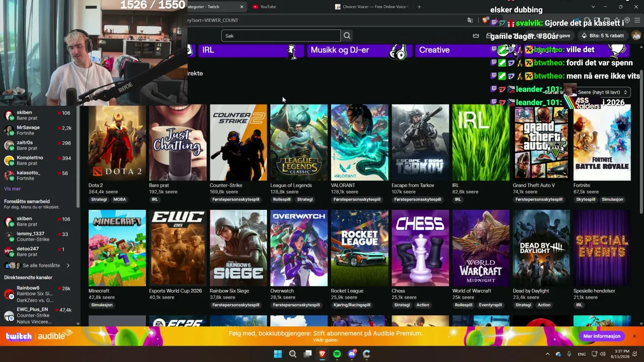Show hidden system tray icons
The height and width of the screenshot is (362, 644).
[547, 354]
